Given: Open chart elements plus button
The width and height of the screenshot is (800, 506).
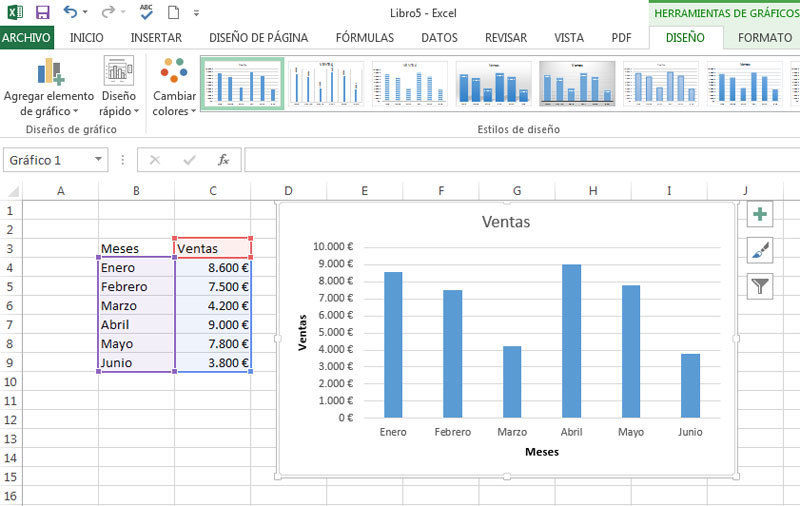Looking at the screenshot, I should pos(760,214).
